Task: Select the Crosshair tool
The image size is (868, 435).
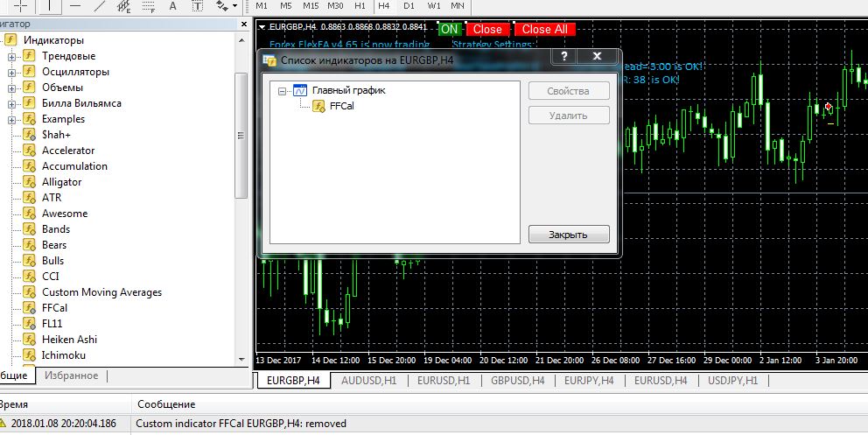Action: click(20, 6)
